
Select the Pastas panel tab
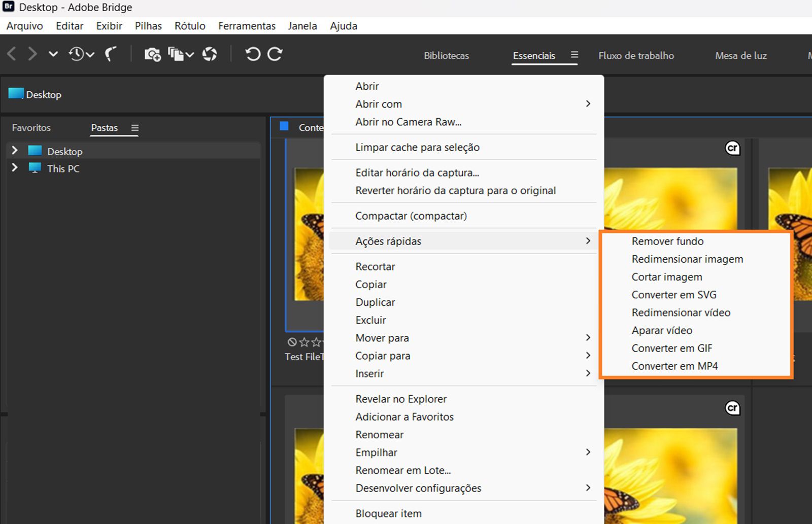click(x=105, y=128)
